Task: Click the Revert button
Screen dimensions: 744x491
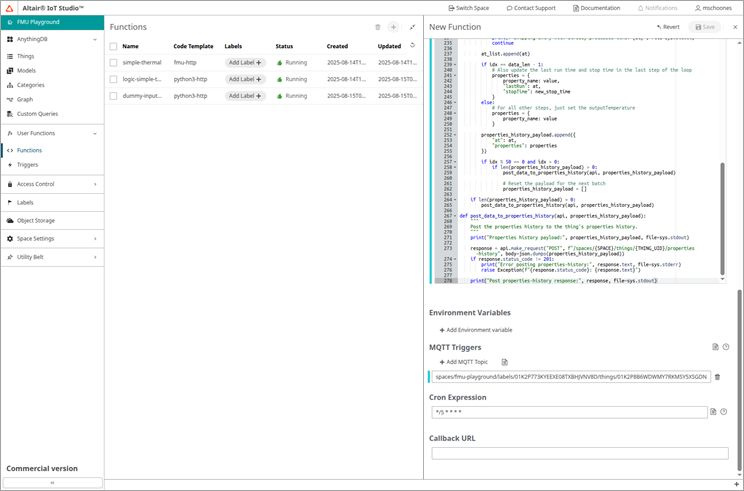Action: pyautogui.click(x=668, y=27)
